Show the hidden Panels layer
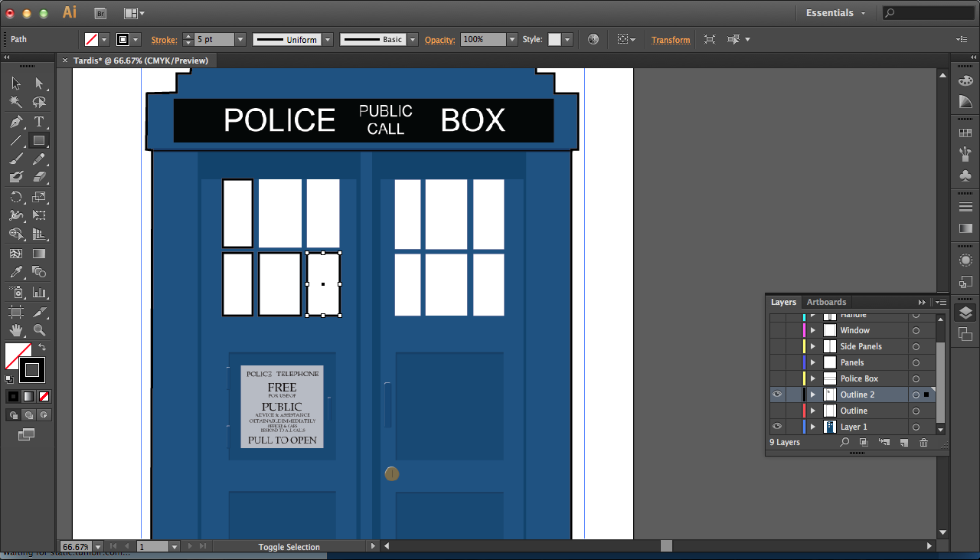 tap(777, 362)
